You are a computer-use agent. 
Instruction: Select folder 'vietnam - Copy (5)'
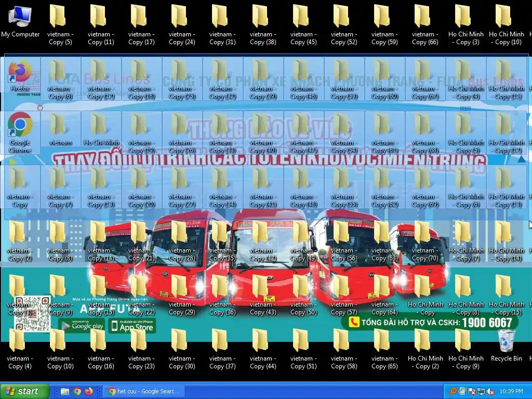coord(60,24)
